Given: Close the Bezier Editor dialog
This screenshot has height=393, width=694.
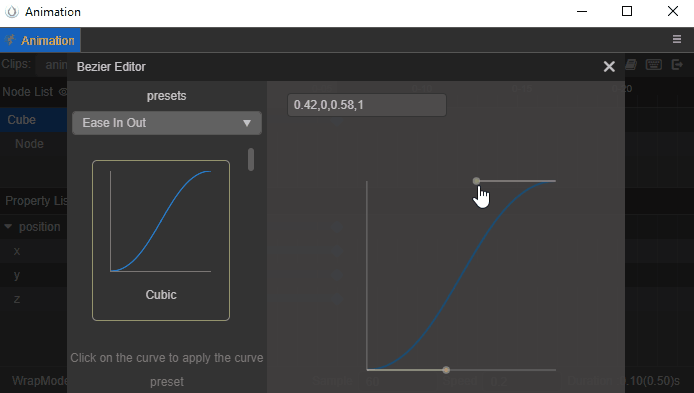Looking at the screenshot, I should (x=609, y=66).
